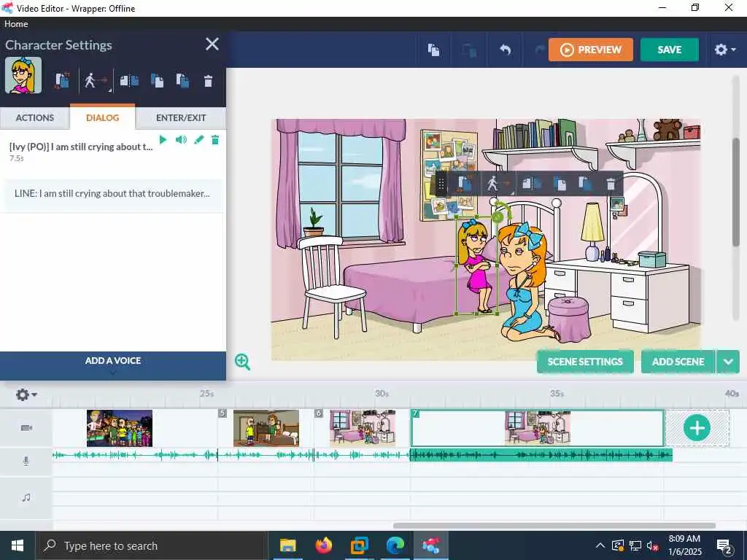
Task: Click the ADD SCENE button
Action: pos(678,362)
